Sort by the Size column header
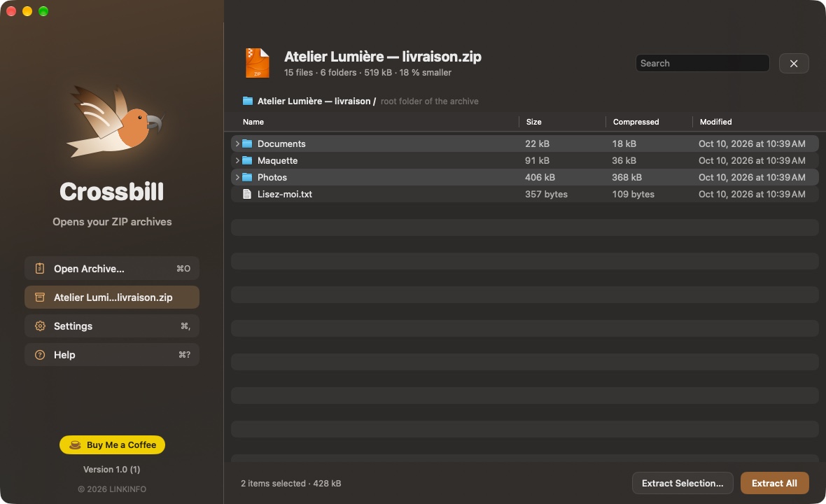The height and width of the screenshot is (504, 826). tap(533, 122)
